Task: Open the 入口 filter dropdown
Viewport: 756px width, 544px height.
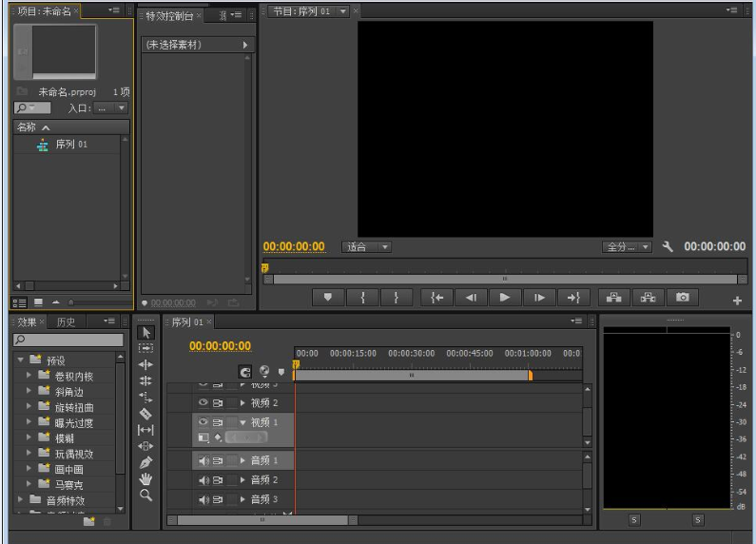Action: pos(110,108)
